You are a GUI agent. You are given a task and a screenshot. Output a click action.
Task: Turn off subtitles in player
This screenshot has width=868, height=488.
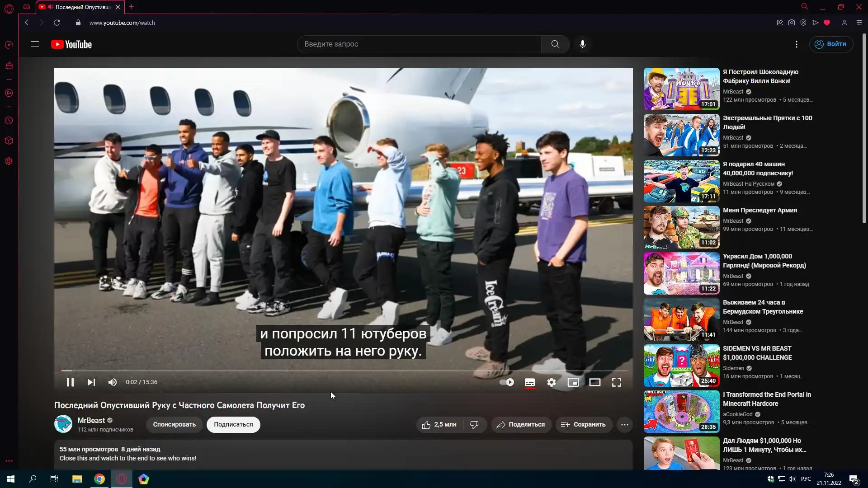[x=530, y=382]
